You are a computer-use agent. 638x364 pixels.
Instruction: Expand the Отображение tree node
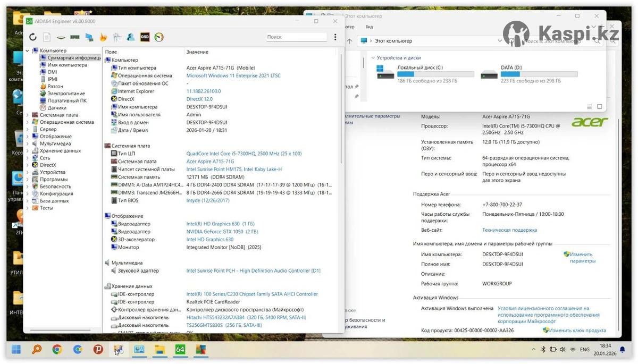(28, 137)
